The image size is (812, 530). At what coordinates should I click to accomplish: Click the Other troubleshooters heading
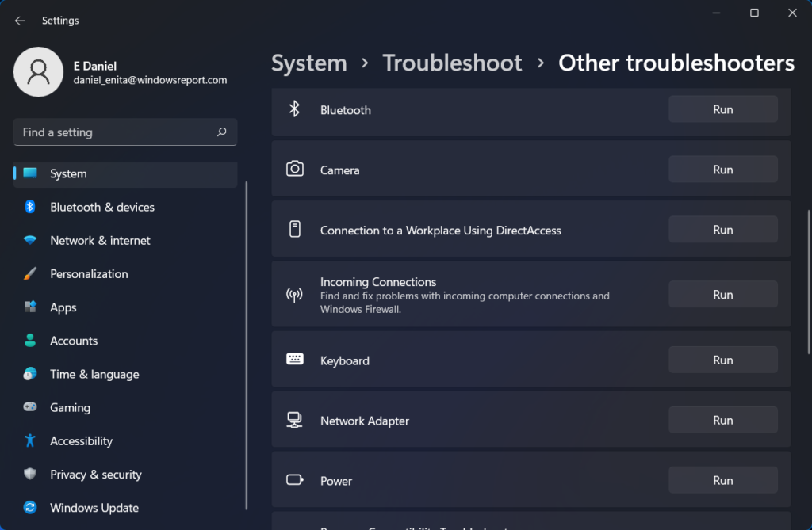coord(676,63)
